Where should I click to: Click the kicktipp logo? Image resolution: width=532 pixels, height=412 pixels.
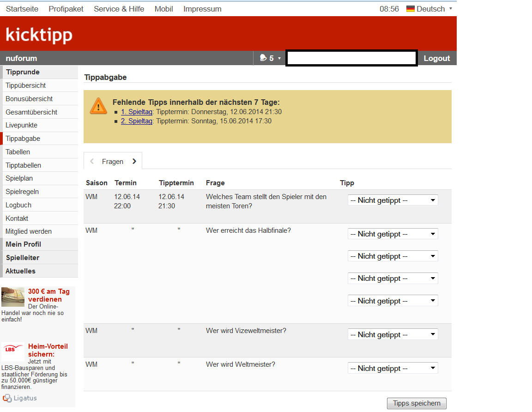coord(39,35)
